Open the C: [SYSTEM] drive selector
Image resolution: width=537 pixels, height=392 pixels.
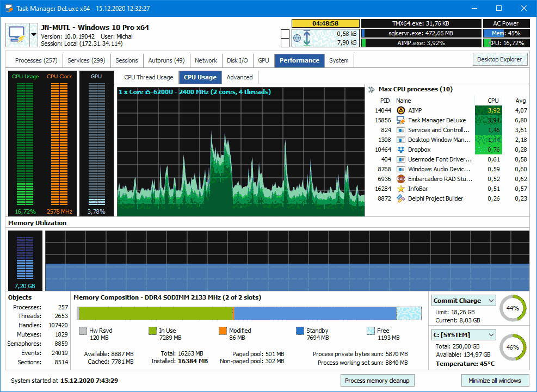coord(463,334)
